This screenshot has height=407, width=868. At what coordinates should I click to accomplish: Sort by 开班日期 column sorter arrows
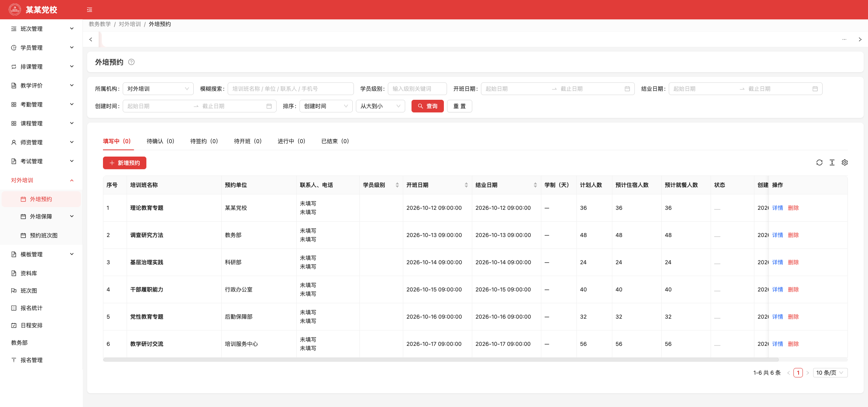(466, 185)
